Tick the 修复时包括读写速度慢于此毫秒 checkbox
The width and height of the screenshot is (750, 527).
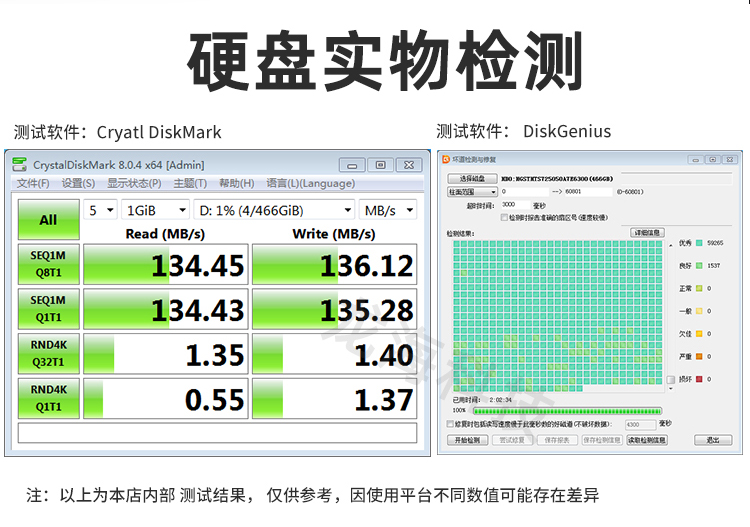tap(450, 424)
